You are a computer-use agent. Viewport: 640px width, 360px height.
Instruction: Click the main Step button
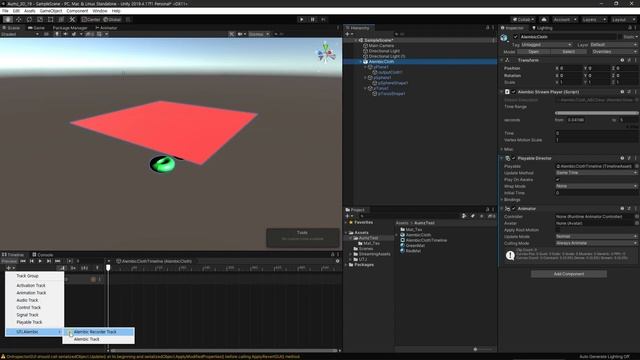pos(324,19)
